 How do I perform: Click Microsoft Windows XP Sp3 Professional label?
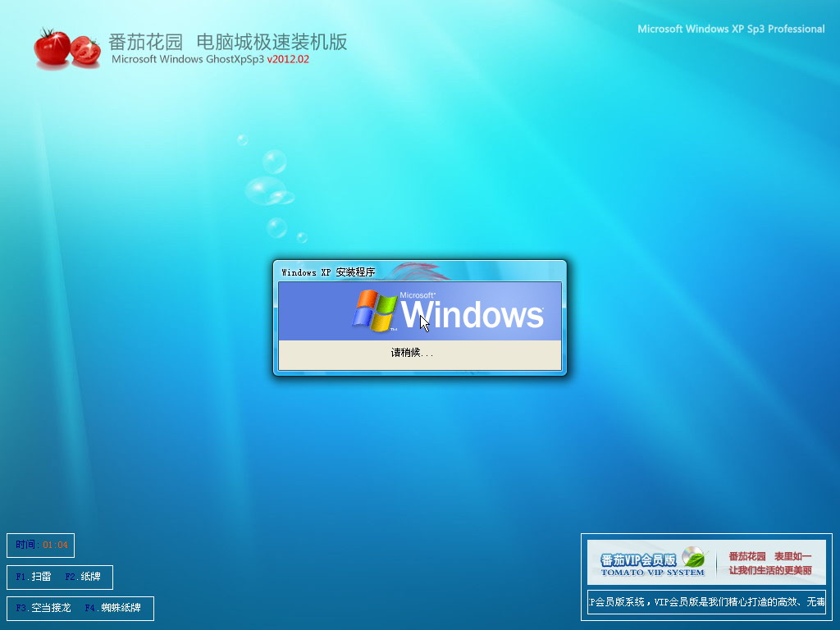tap(731, 29)
